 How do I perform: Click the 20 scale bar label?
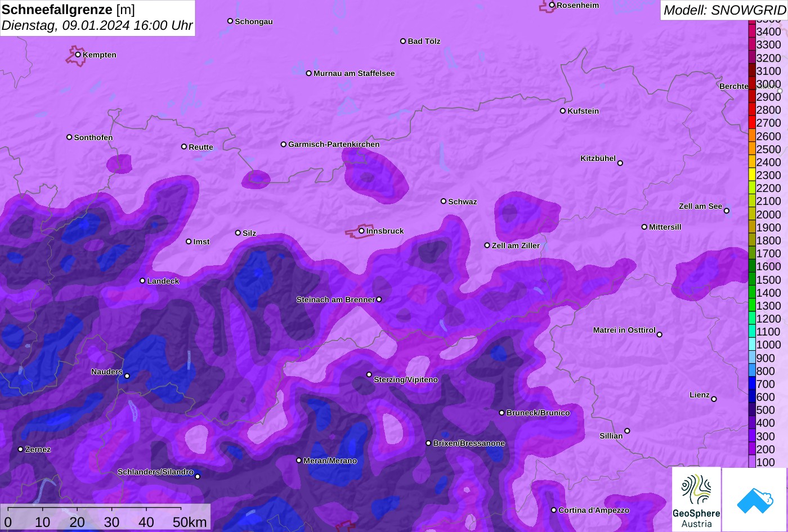click(77, 522)
